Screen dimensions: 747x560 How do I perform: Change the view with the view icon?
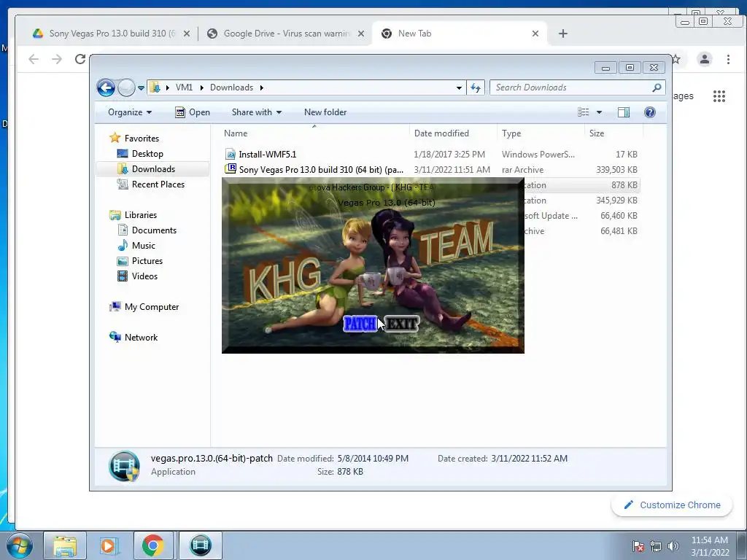(583, 112)
